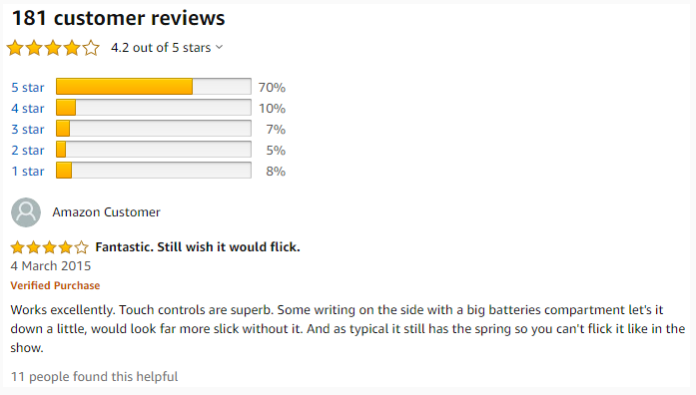This screenshot has width=696, height=395.
Task: Open the 4 star reviews link
Action: 28,108
